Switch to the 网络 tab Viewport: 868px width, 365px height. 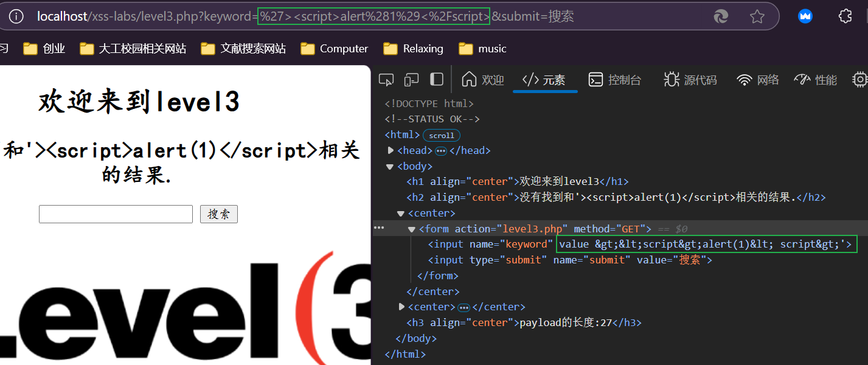758,80
